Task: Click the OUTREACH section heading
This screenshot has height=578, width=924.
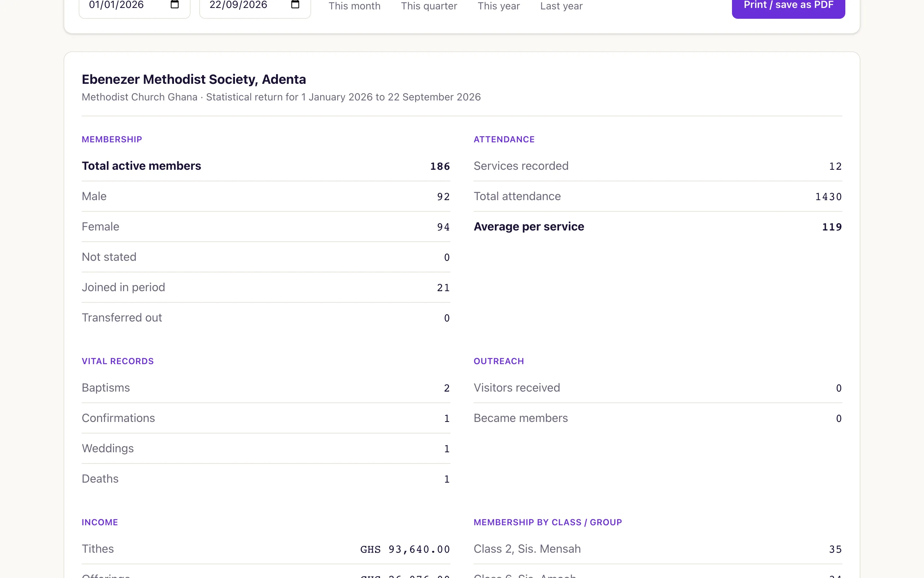Action: pos(499,361)
